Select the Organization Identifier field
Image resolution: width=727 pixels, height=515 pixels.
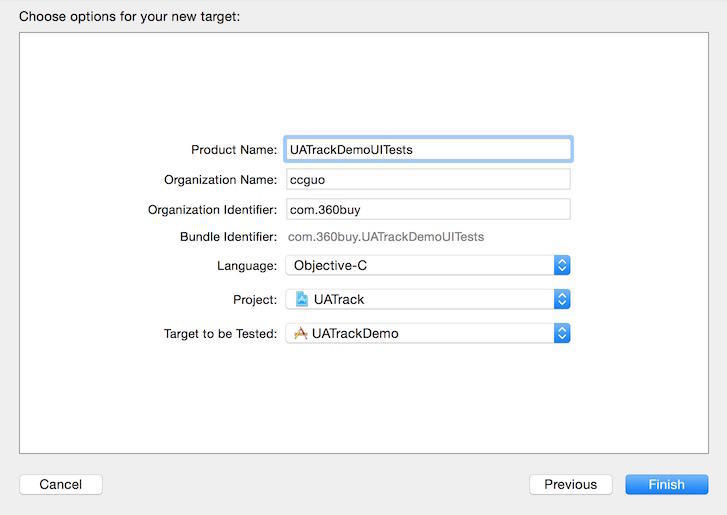click(428, 209)
